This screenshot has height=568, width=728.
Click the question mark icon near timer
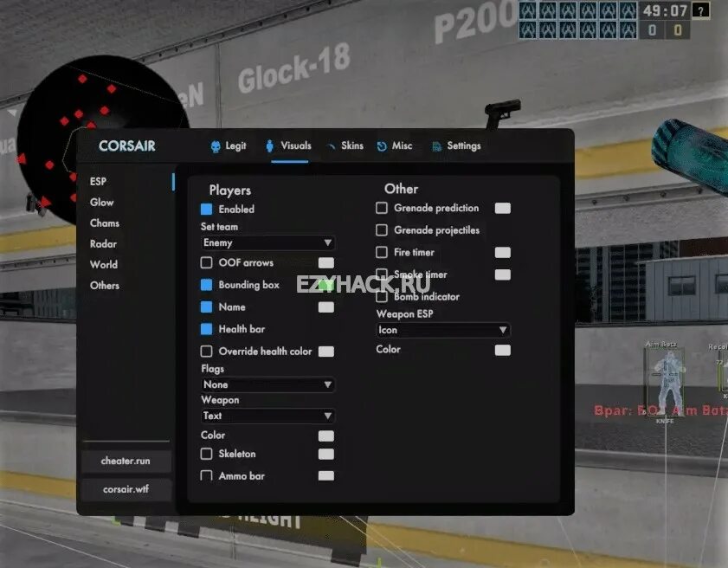[x=700, y=10]
